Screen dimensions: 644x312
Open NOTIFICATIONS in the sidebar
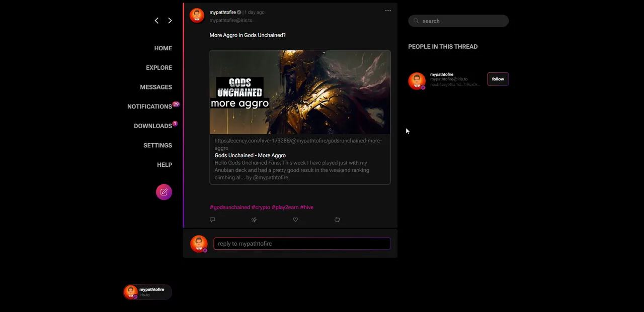[x=149, y=107]
